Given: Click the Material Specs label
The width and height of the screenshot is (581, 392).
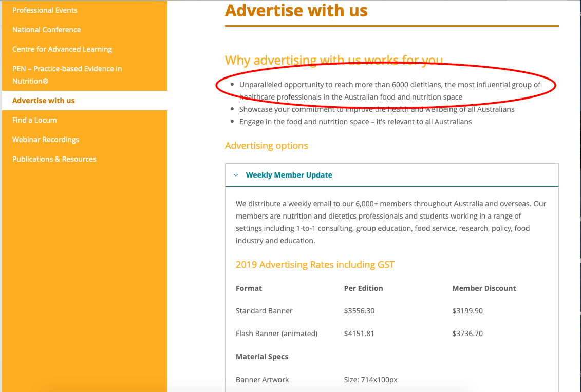Looking at the screenshot, I should pyautogui.click(x=262, y=357).
